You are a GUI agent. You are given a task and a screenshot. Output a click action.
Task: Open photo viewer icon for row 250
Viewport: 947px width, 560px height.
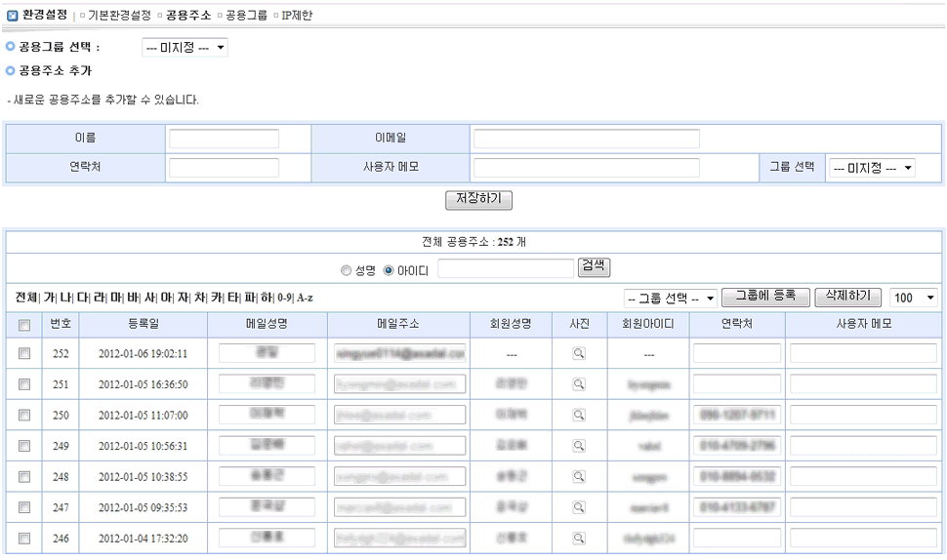(x=578, y=415)
